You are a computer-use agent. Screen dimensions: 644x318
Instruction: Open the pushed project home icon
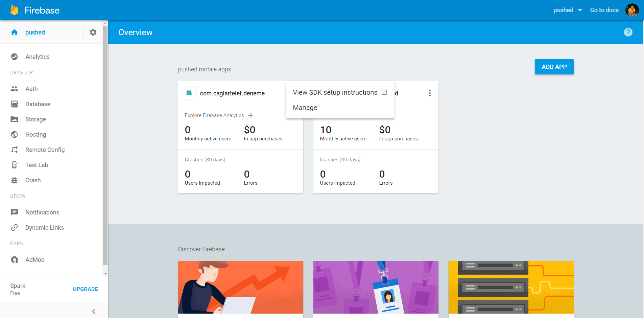click(14, 32)
